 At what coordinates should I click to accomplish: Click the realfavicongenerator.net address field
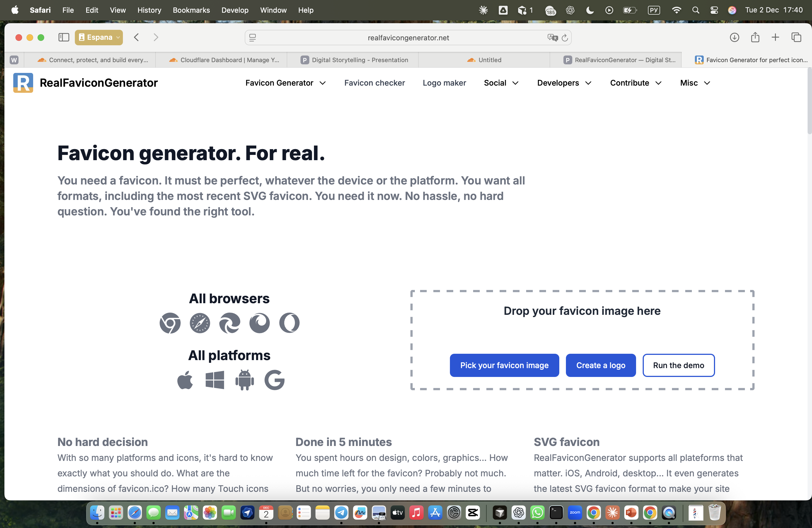pyautogui.click(x=408, y=38)
